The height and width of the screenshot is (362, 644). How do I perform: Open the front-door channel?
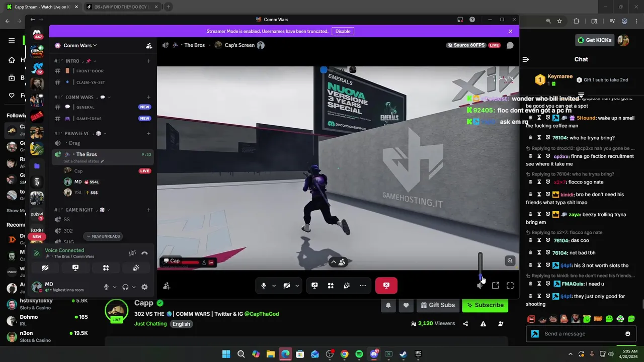(x=103, y=71)
